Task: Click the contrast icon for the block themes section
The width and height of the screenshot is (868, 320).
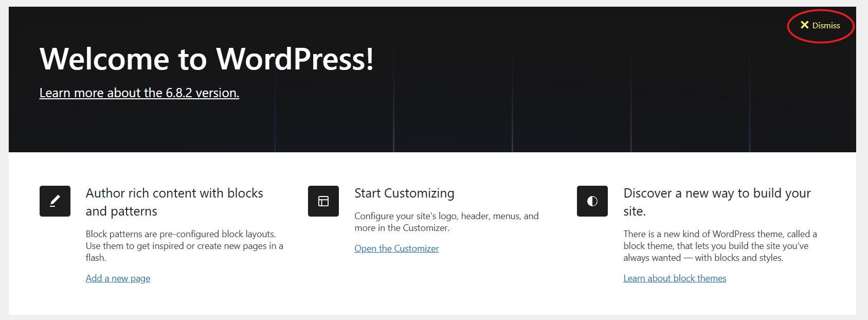Action: click(x=591, y=201)
